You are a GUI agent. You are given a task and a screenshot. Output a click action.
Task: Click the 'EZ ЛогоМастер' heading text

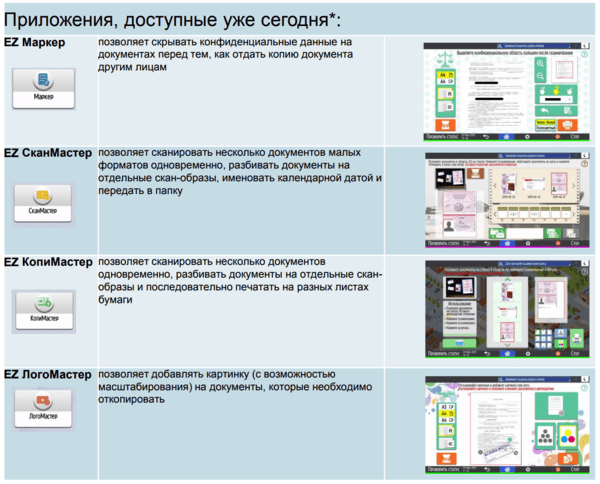pos(47,374)
